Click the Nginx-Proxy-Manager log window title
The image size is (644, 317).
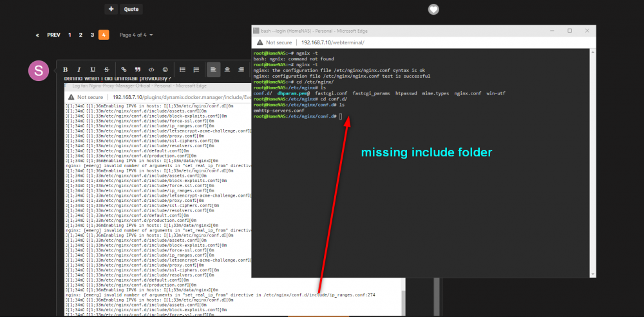[x=139, y=86]
